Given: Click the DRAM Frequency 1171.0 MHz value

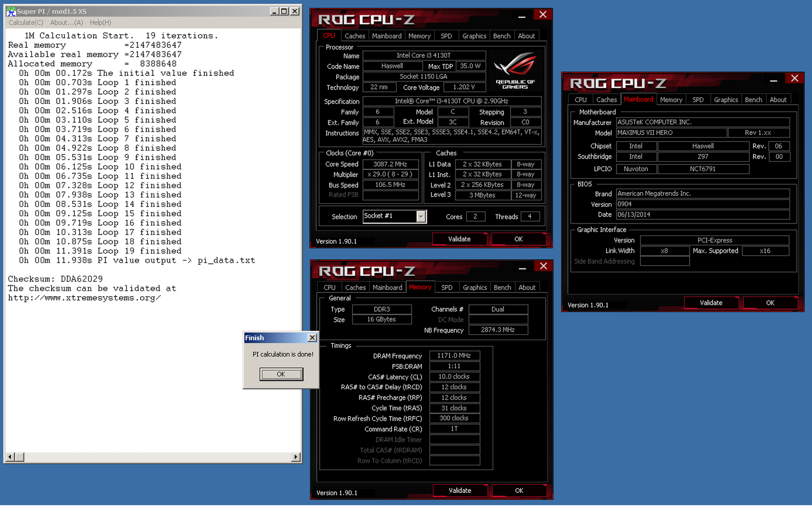Looking at the screenshot, I should [x=454, y=356].
